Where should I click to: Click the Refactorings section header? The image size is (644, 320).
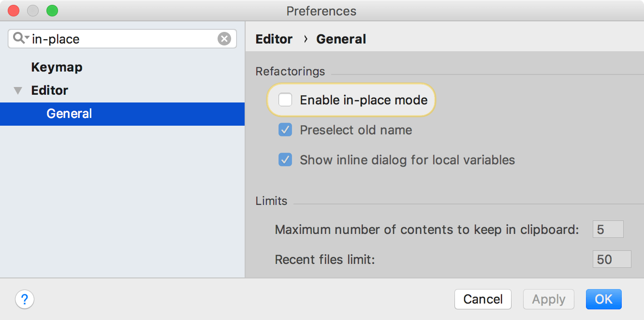tap(290, 71)
